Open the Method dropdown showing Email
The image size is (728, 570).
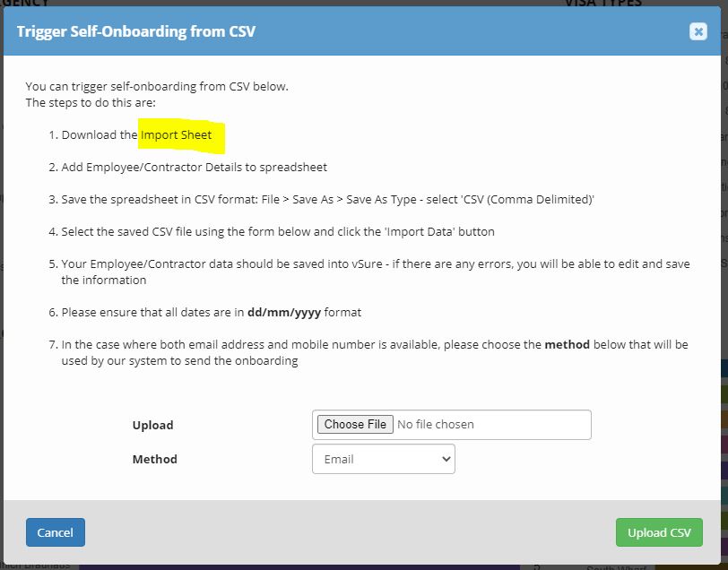coord(383,459)
